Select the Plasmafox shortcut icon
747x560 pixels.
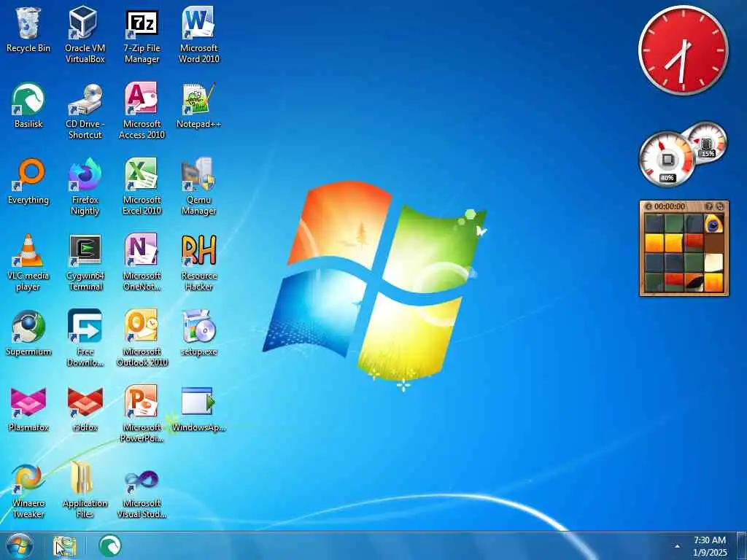pos(28,409)
